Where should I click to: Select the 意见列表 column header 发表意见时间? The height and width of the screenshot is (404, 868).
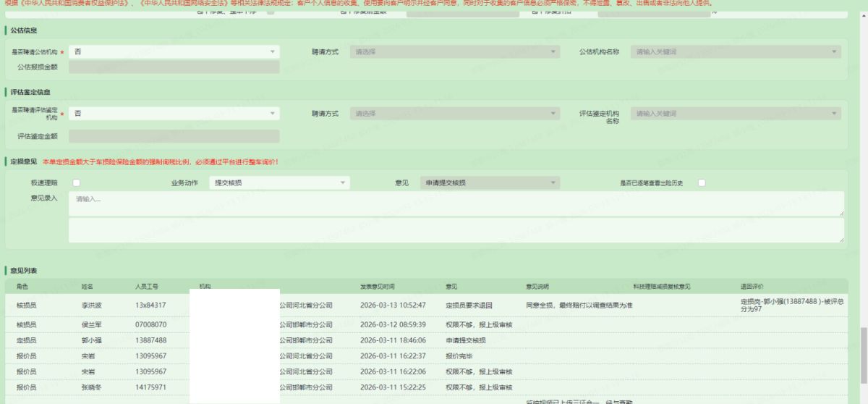click(378, 287)
